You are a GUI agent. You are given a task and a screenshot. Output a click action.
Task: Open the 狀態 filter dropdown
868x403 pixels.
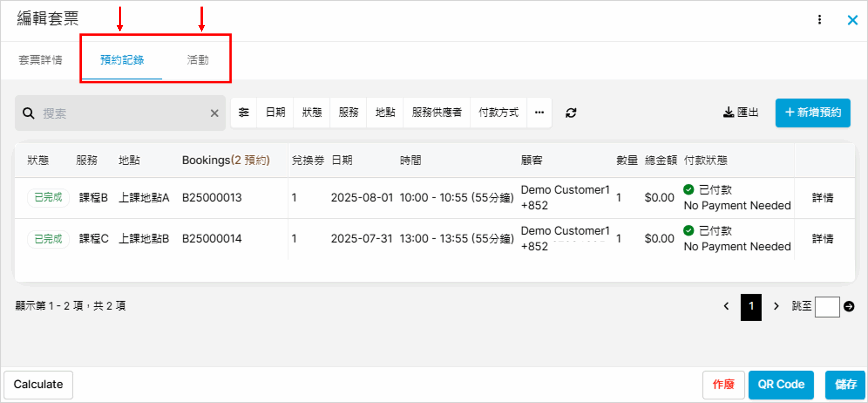[x=312, y=112]
